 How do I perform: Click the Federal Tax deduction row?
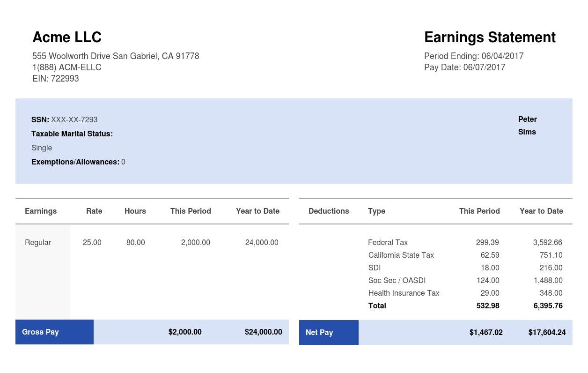[x=388, y=243]
